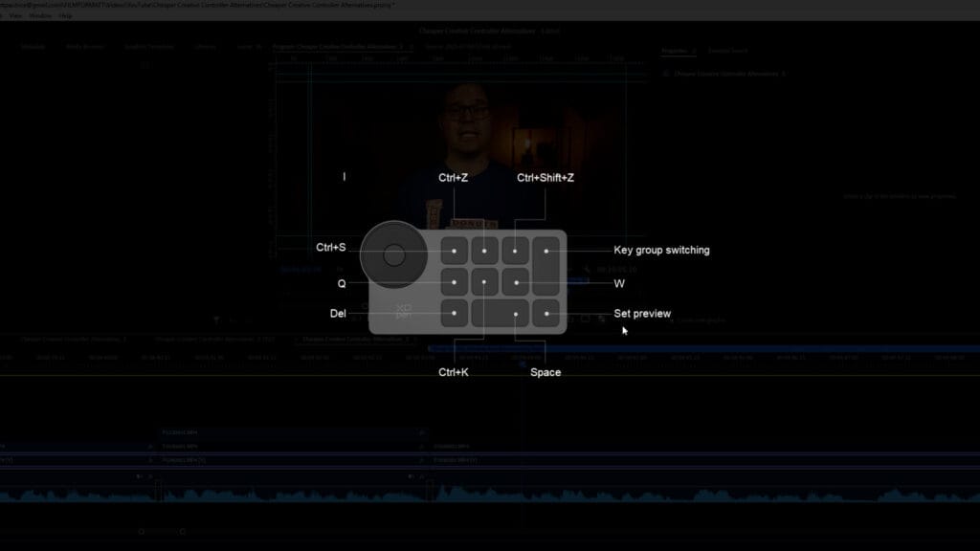
Task: Open the Window menu in Premiere
Action: click(40, 15)
